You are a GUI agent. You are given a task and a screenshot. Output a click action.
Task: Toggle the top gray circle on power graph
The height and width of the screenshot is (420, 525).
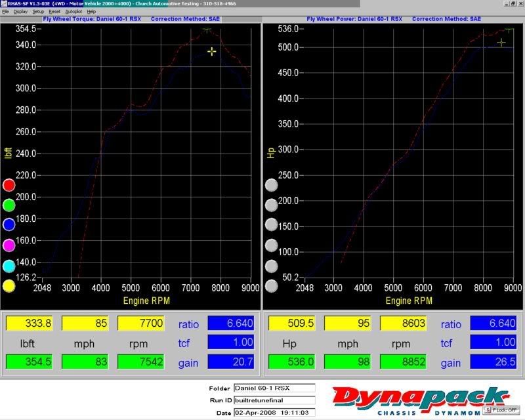click(271, 186)
